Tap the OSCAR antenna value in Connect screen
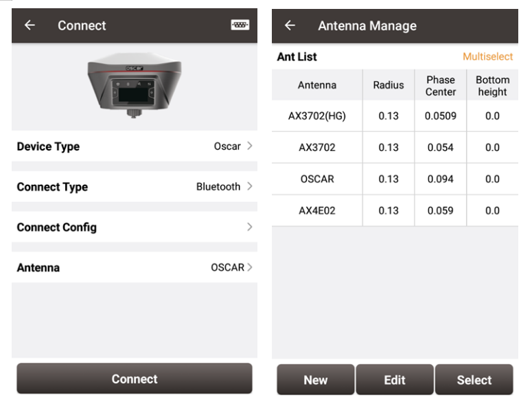 pyautogui.click(x=227, y=267)
